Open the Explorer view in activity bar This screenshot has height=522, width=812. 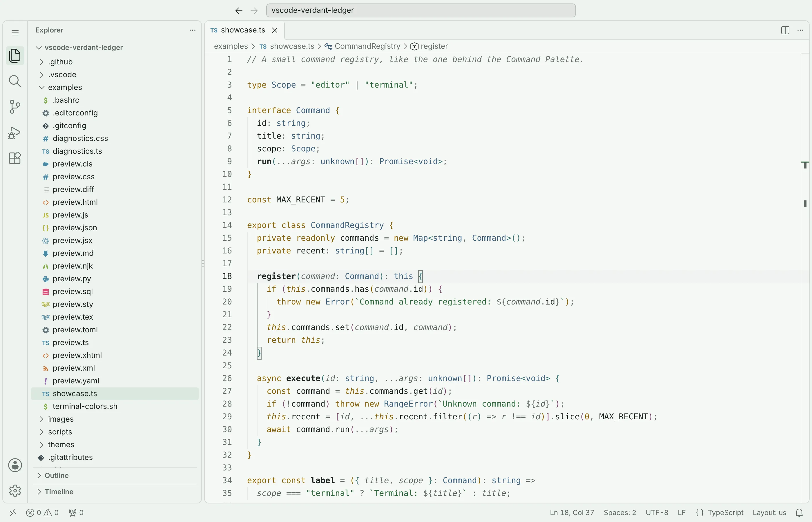[15, 56]
